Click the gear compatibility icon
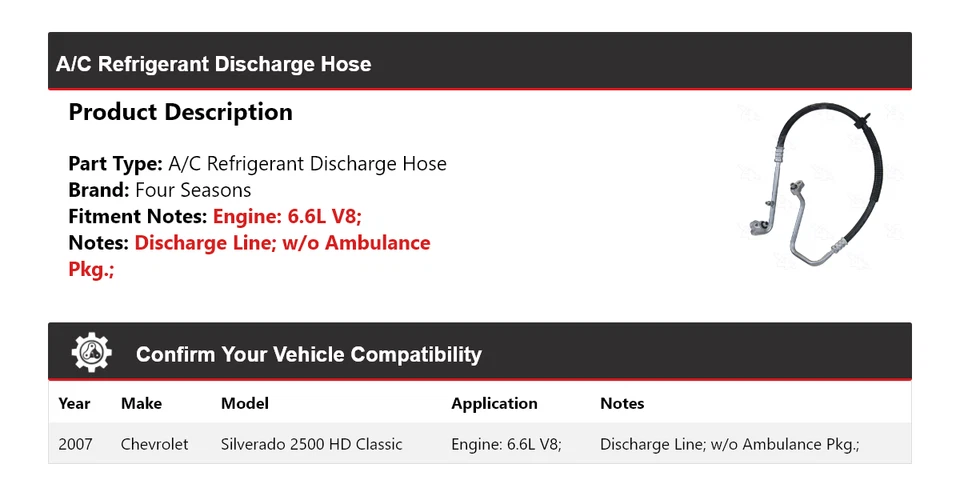Screen dimensions: 960x496 [91, 353]
